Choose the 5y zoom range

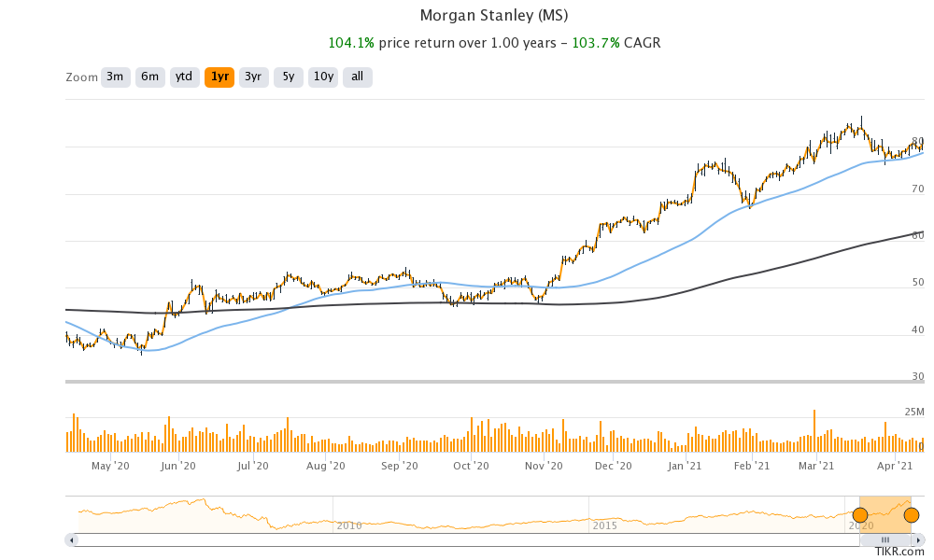point(289,77)
